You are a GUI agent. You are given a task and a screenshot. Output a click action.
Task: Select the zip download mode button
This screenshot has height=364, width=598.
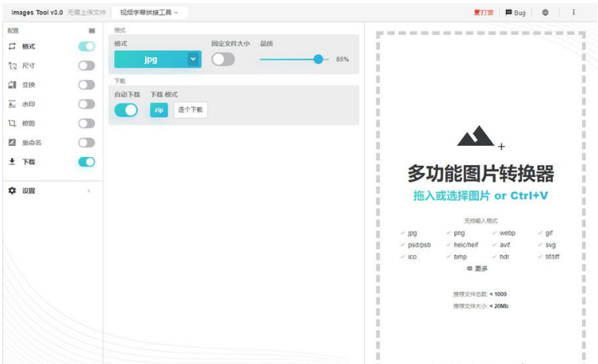(159, 109)
